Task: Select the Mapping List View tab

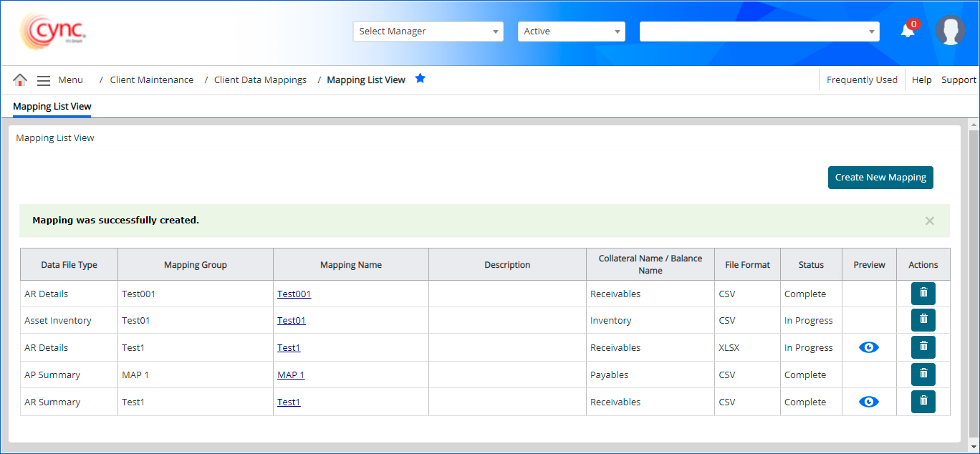Action: coord(52,107)
